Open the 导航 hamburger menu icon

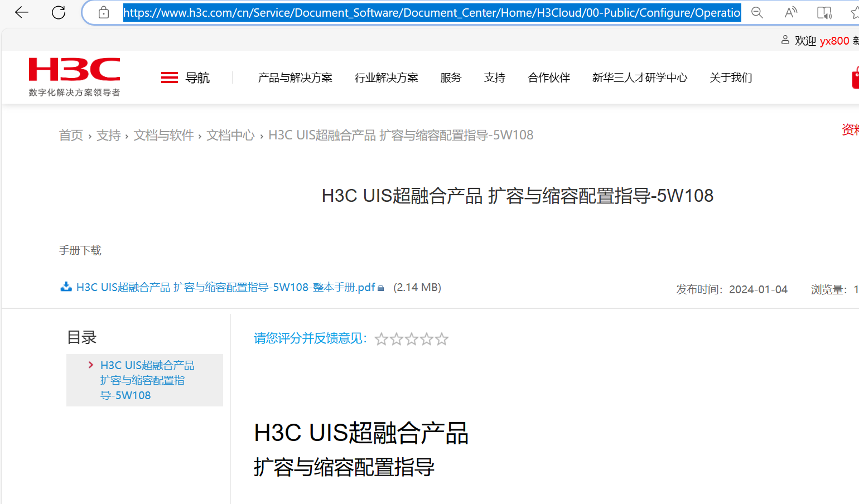pos(170,77)
